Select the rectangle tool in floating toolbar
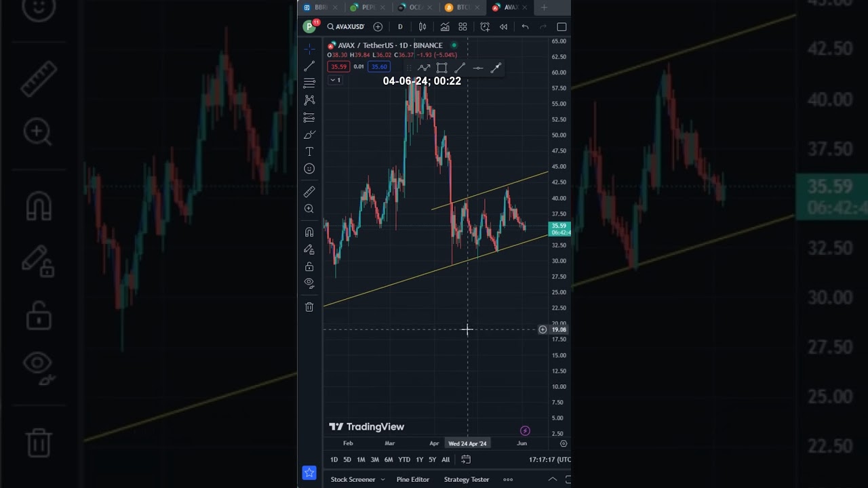 (441, 68)
